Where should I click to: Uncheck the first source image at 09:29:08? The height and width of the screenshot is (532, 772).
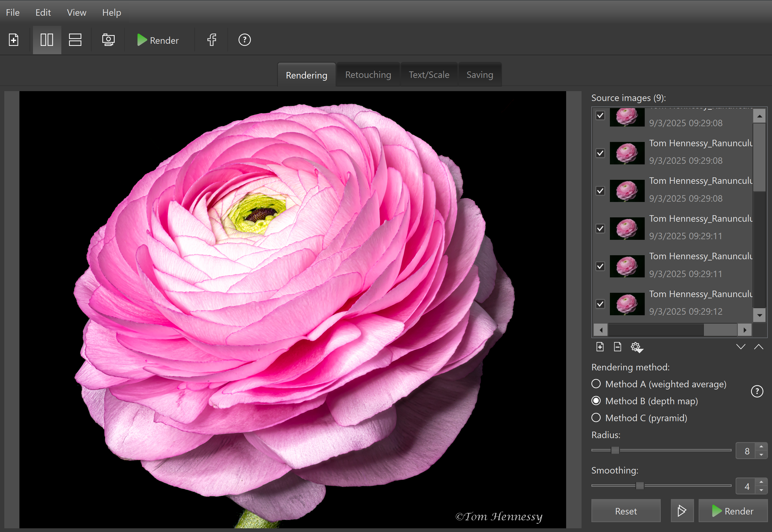pos(600,116)
